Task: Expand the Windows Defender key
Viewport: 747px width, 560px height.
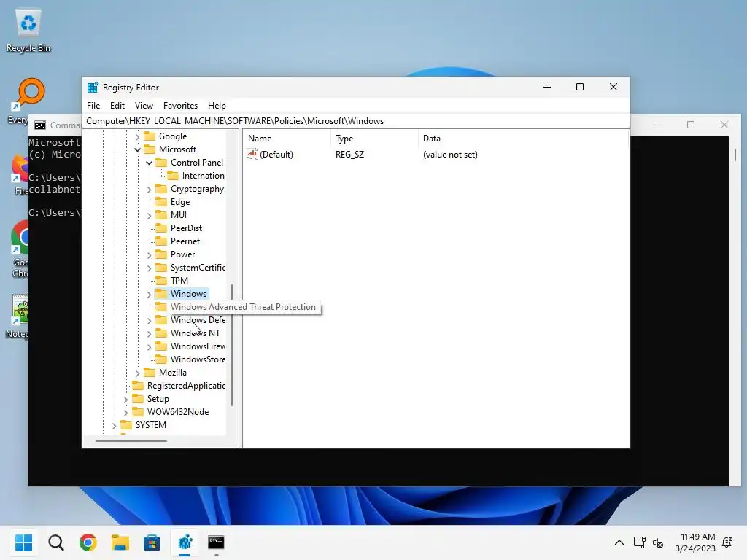Action: (x=149, y=321)
